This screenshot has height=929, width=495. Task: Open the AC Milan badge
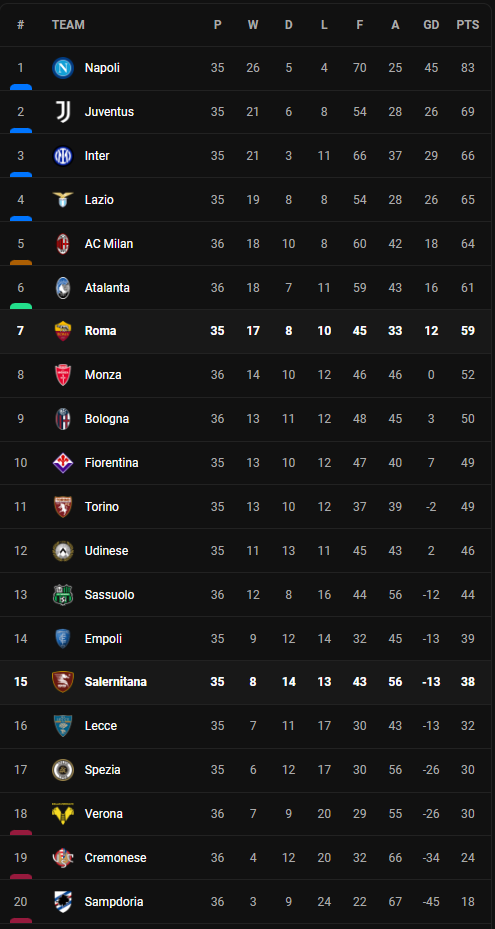point(62,244)
